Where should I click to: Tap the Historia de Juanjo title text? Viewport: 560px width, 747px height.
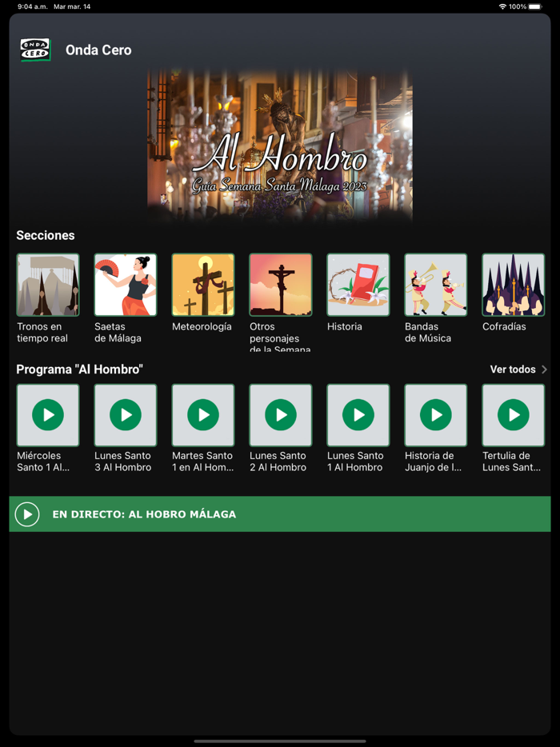tap(434, 461)
